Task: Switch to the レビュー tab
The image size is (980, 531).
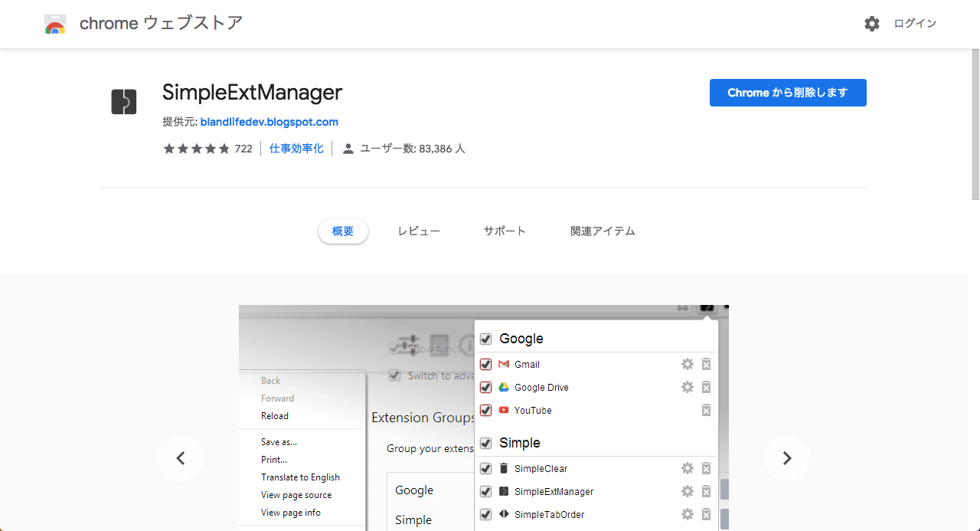Action: click(419, 231)
